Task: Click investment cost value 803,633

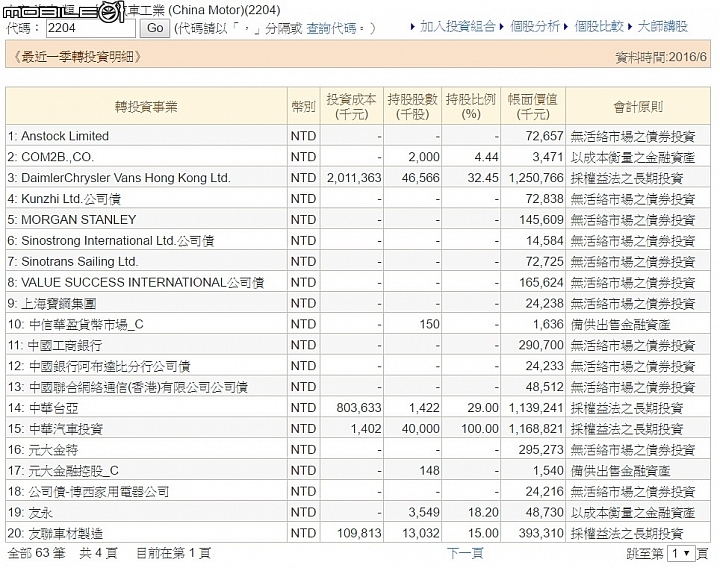Action: [359, 408]
